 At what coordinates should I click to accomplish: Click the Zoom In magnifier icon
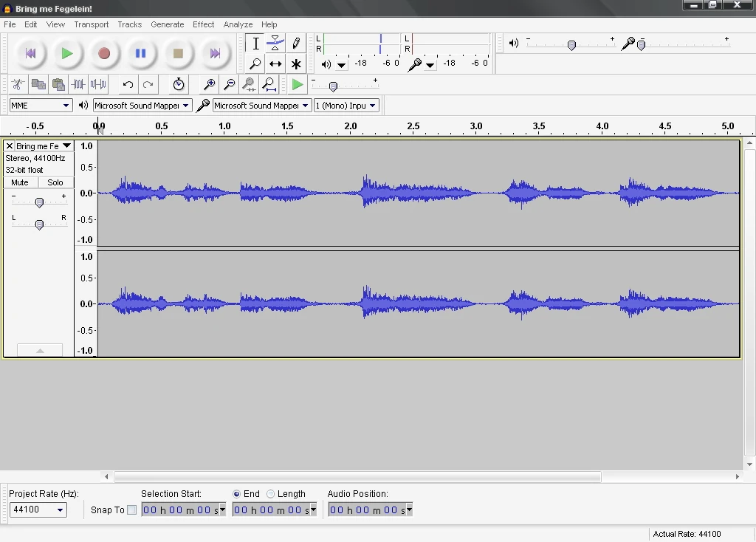210,84
